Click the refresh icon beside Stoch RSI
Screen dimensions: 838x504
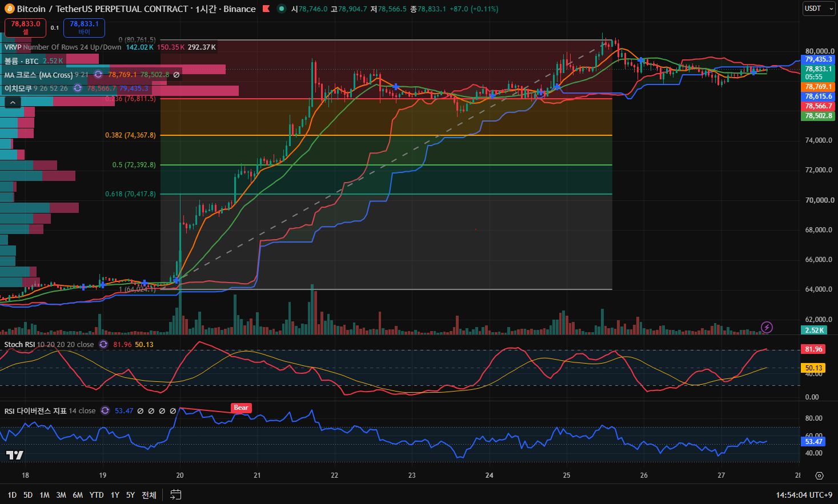103,344
